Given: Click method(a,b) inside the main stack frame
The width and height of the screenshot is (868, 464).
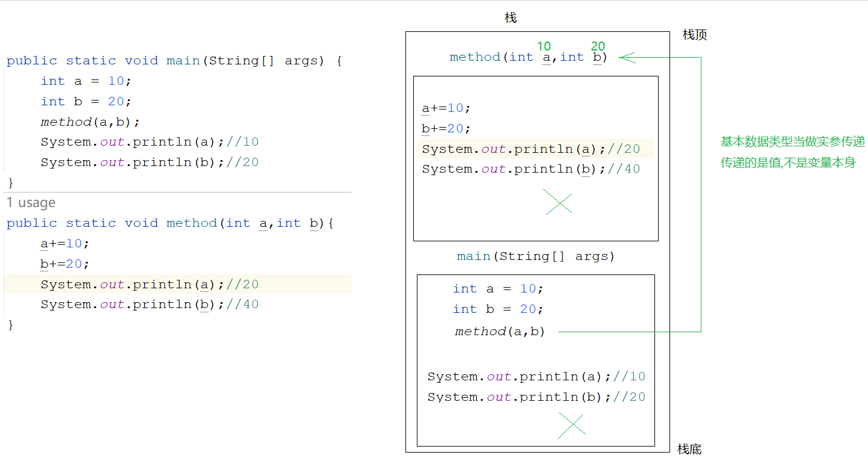Looking at the screenshot, I should pyautogui.click(x=500, y=332).
